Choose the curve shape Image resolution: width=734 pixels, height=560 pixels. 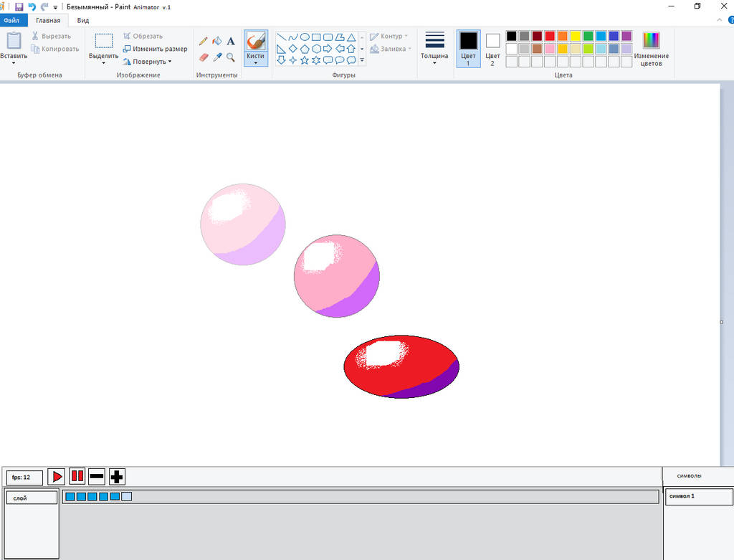pos(293,37)
